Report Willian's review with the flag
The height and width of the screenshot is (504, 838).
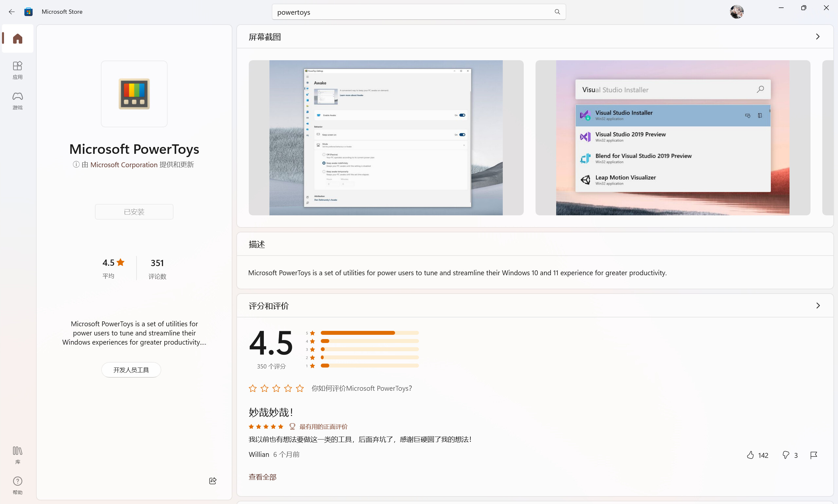tap(813, 455)
